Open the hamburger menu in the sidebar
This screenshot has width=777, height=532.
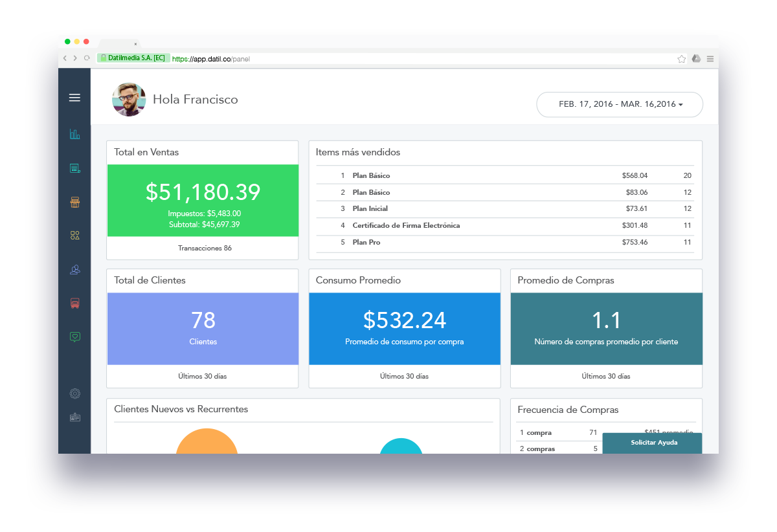pyautogui.click(x=74, y=98)
